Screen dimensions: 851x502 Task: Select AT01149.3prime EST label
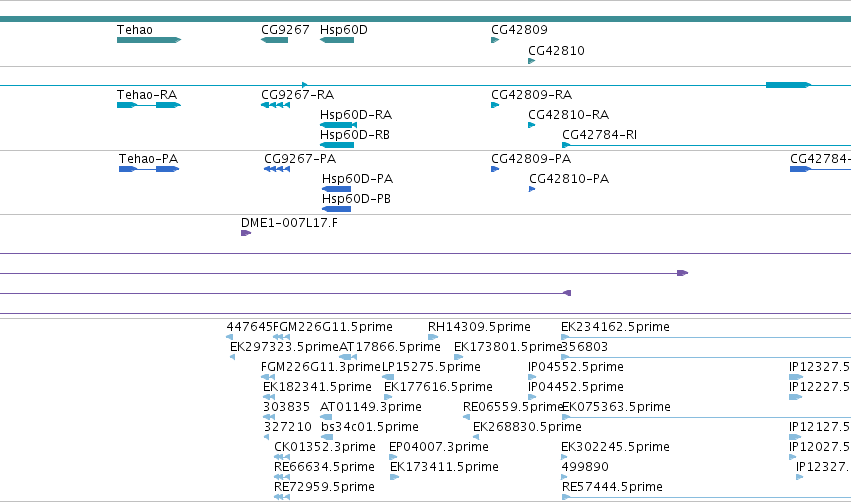coord(371,407)
